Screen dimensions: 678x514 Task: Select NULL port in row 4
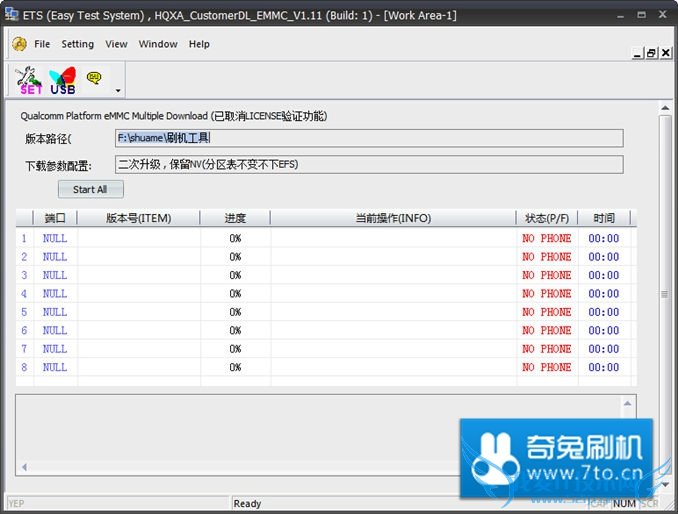(55, 294)
